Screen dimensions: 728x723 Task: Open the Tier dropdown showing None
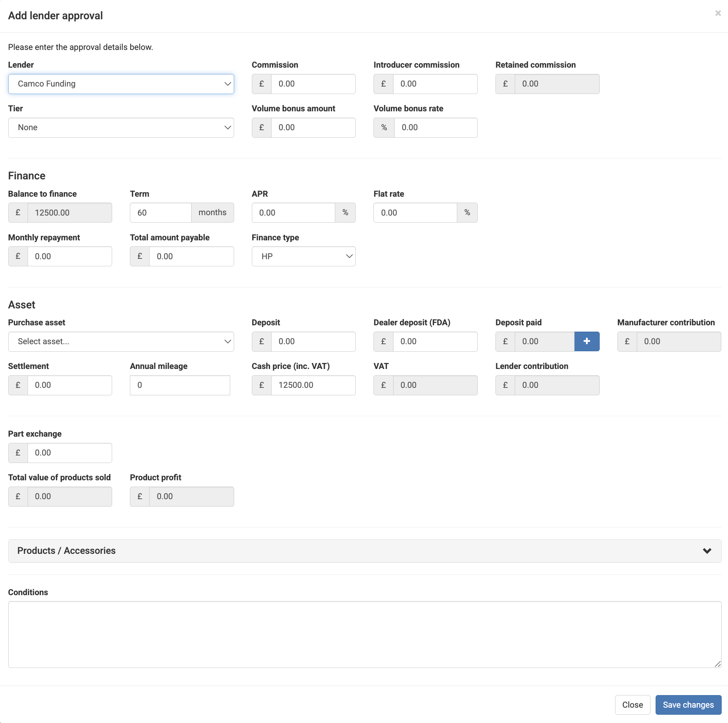(x=121, y=127)
